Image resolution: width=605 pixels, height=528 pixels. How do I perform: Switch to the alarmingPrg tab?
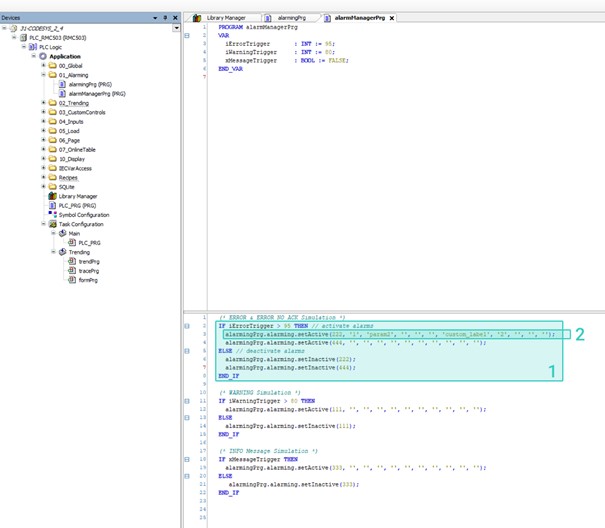tap(290, 18)
